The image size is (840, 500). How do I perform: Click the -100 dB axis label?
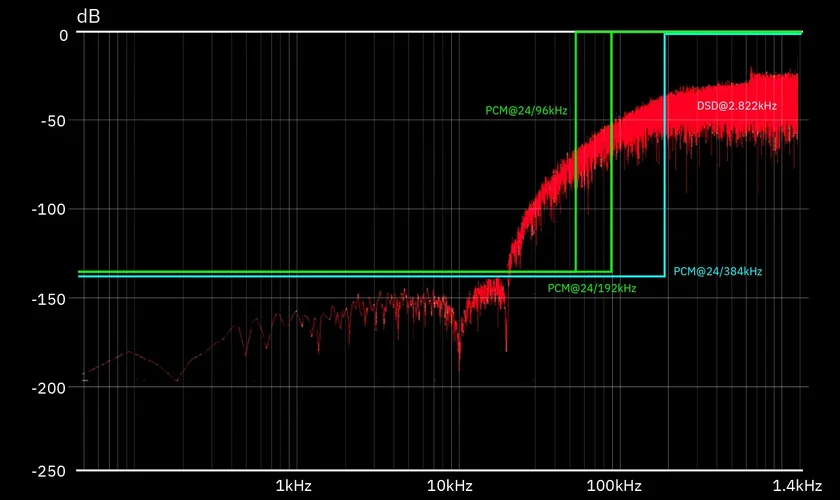pyautogui.click(x=50, y=210)
